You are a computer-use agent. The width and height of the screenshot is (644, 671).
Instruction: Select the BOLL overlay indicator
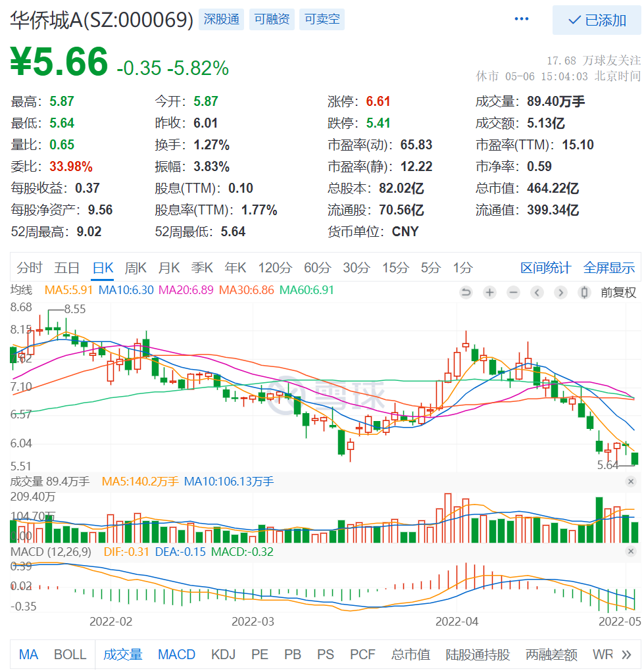(x=70, y=655)
